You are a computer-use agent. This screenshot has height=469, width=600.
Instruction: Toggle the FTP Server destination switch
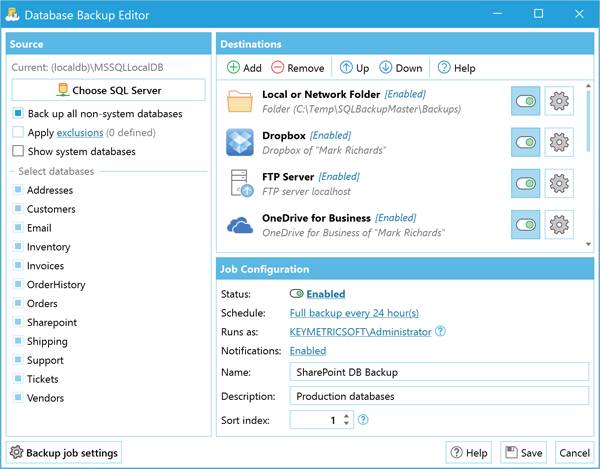coord(525,183)
